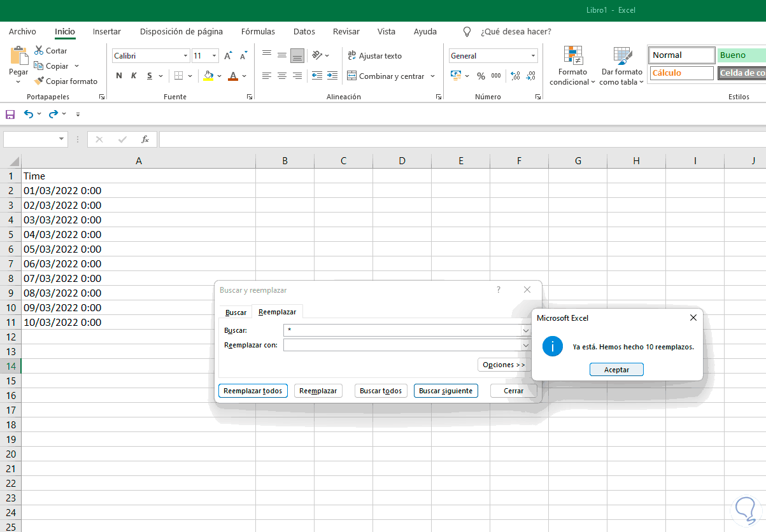
Task: Click the Undo arrow icon
Action: coord(29,114)
